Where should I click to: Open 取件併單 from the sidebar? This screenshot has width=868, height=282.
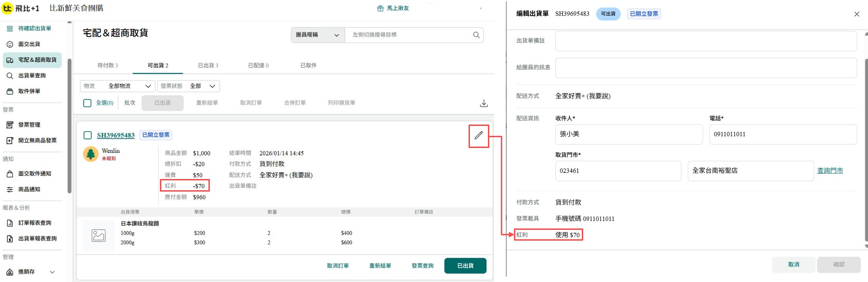[29, 91]
